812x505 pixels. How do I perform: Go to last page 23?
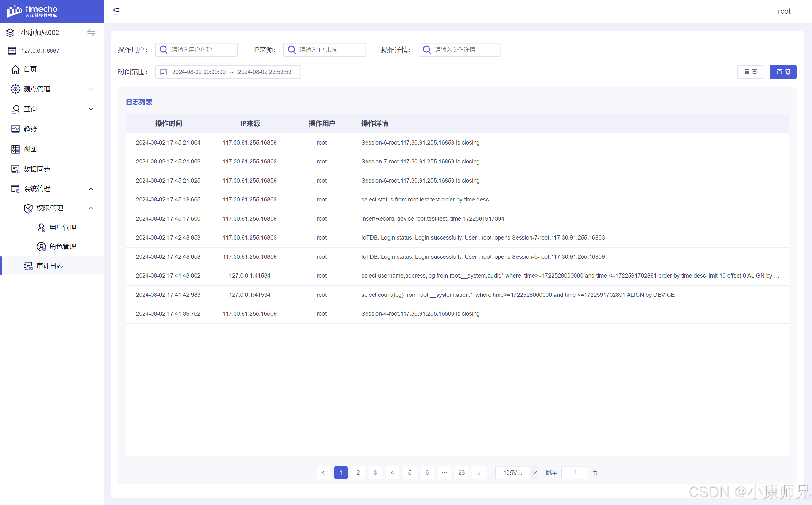tap(461, 473)
